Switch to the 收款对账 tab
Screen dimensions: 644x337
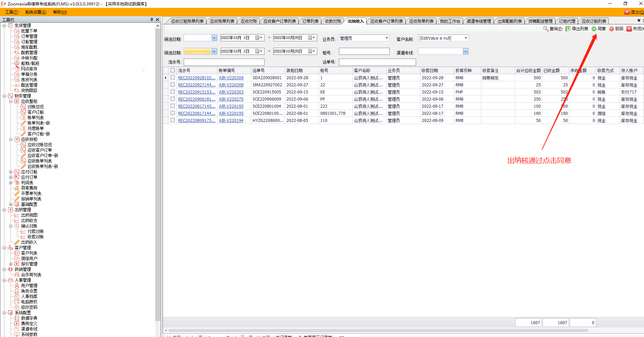[x=333, y=21]
